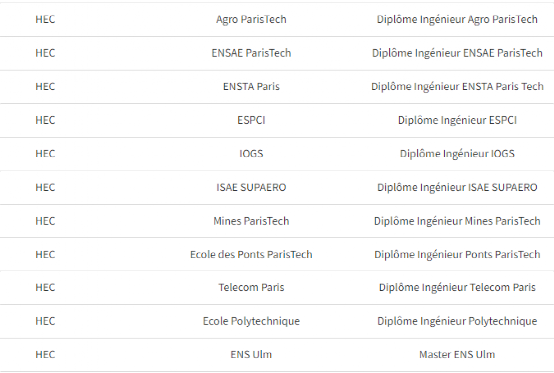554x373 pixels.
Task: Click Diplôme Ingénieur ENSTA Paris Tech
Action: click(457, 87)
